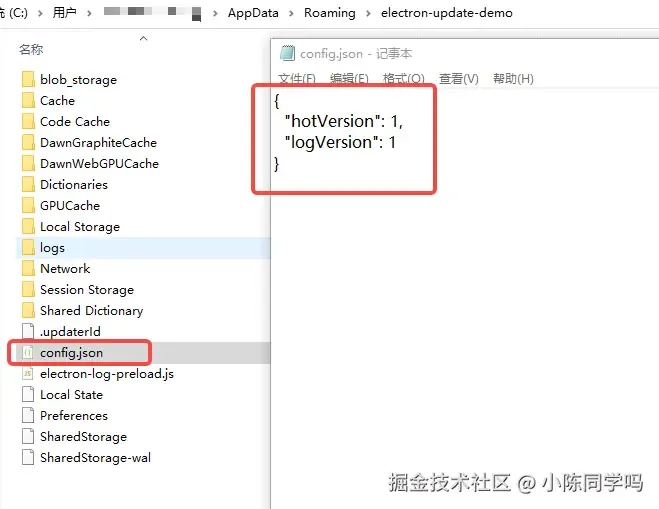Toggle sort arrow above the name column
Screen dimensions: 659x509
[143, 38]
